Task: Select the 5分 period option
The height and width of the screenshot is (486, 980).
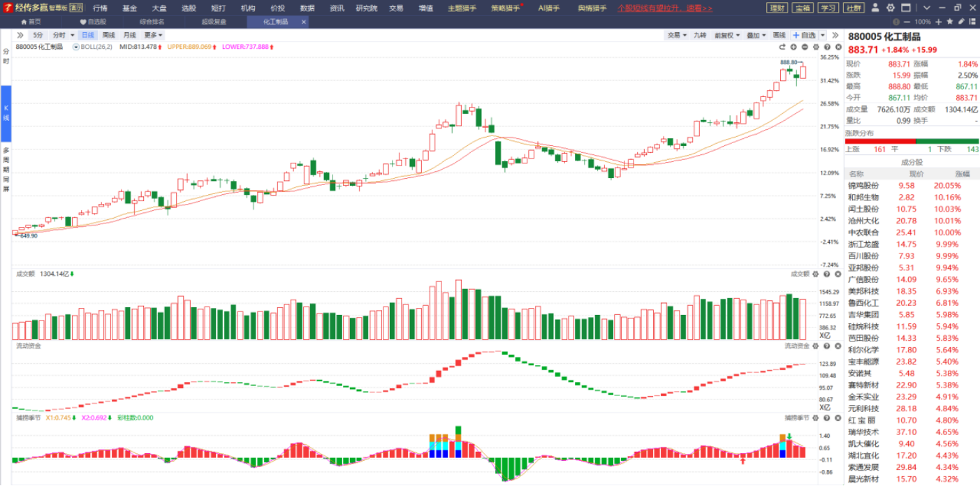Action: pyautogui.click(x=38, y=35)
